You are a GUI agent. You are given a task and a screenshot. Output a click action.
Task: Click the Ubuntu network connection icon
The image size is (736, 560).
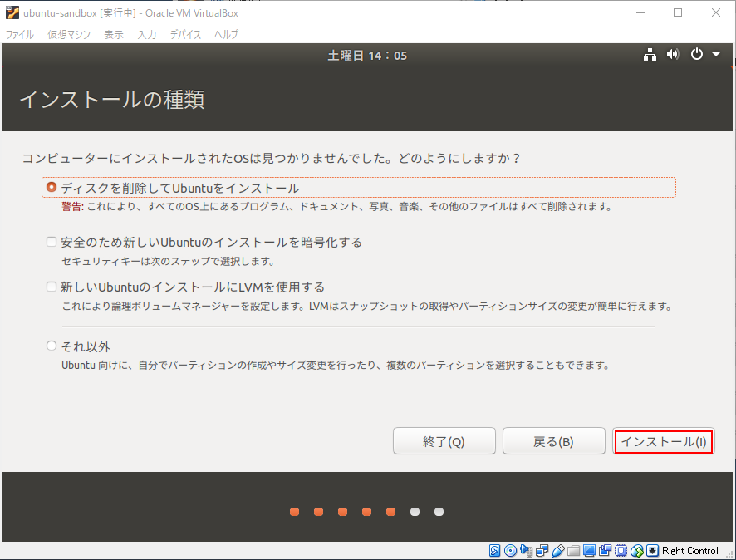pos(650,55)
